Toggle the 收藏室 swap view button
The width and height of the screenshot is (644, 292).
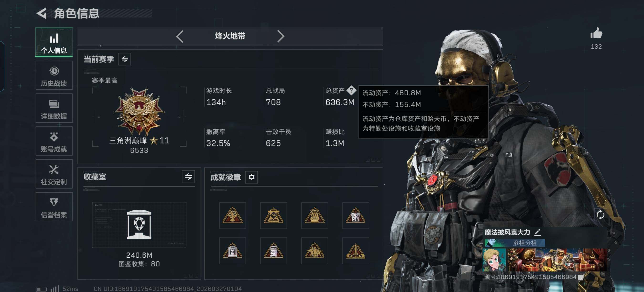(188, 177)
